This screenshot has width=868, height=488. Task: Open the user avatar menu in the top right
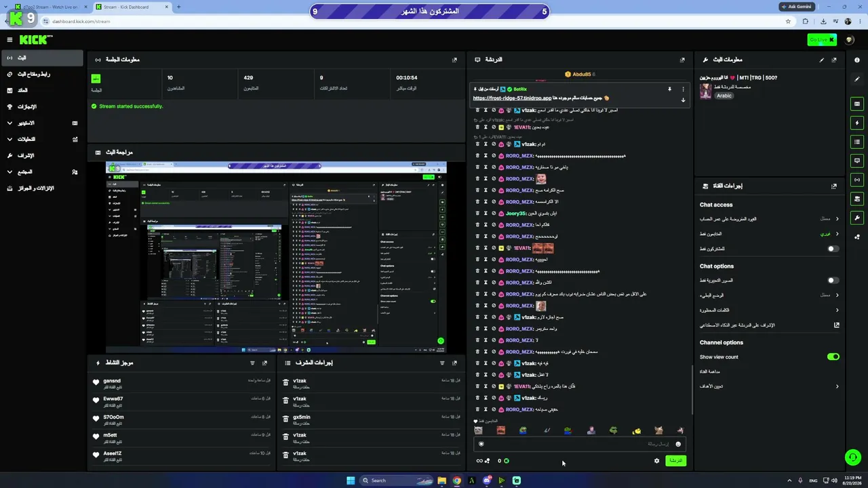pyautogui.click(x=850, y=40)
